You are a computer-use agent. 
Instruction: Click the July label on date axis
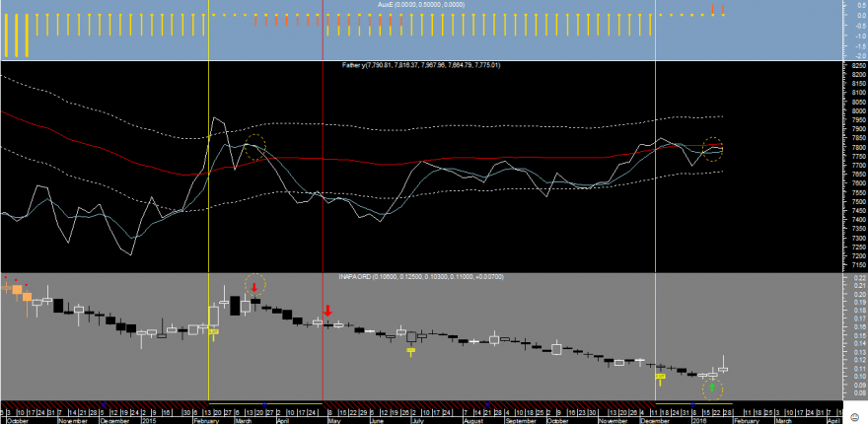pyautogui.click(x=419, y=421)
